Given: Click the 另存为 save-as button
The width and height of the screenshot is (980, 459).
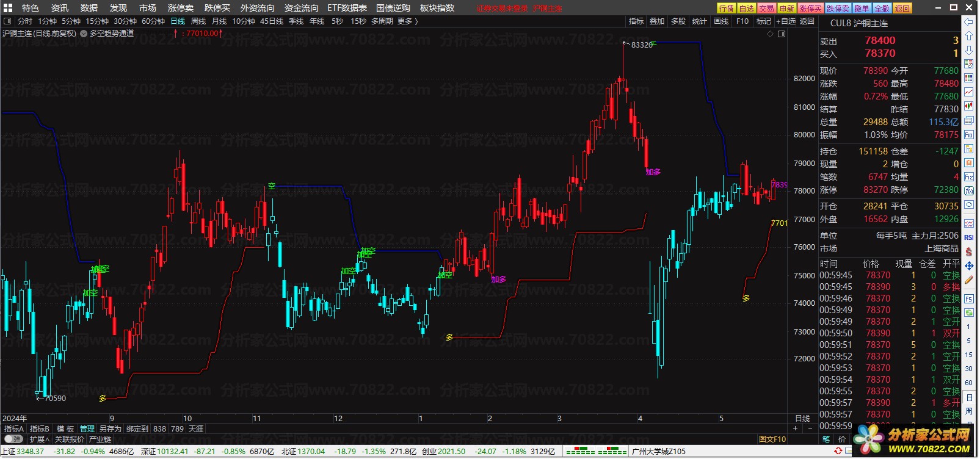Looking at the screenshot, I should [x=111, y=428].
